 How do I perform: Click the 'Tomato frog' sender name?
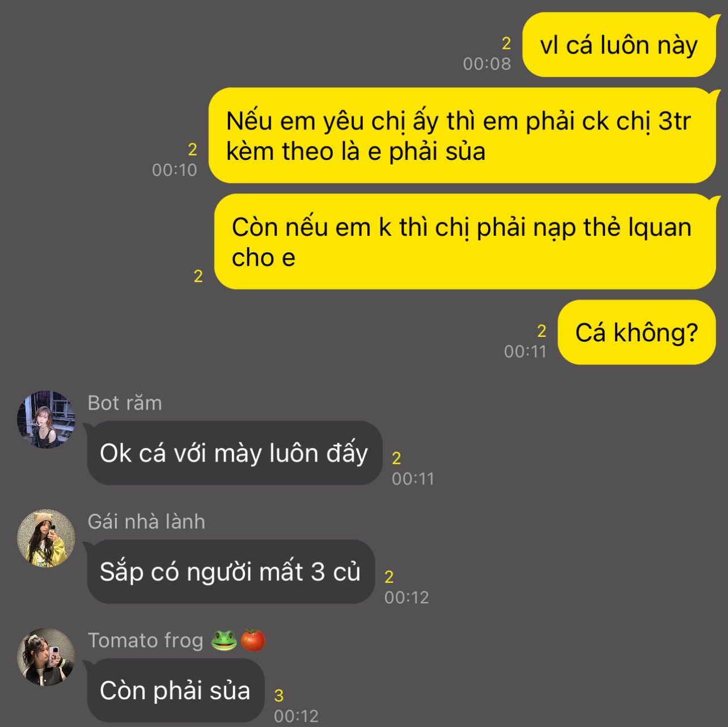click(x=146, y=640)
